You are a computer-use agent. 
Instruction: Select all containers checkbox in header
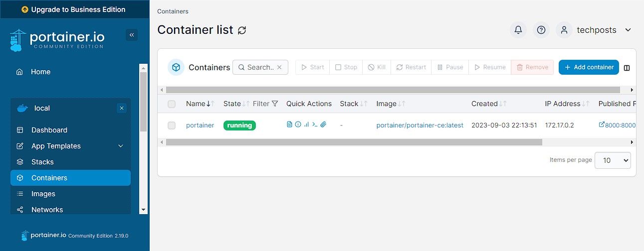(x=172, y=104)
